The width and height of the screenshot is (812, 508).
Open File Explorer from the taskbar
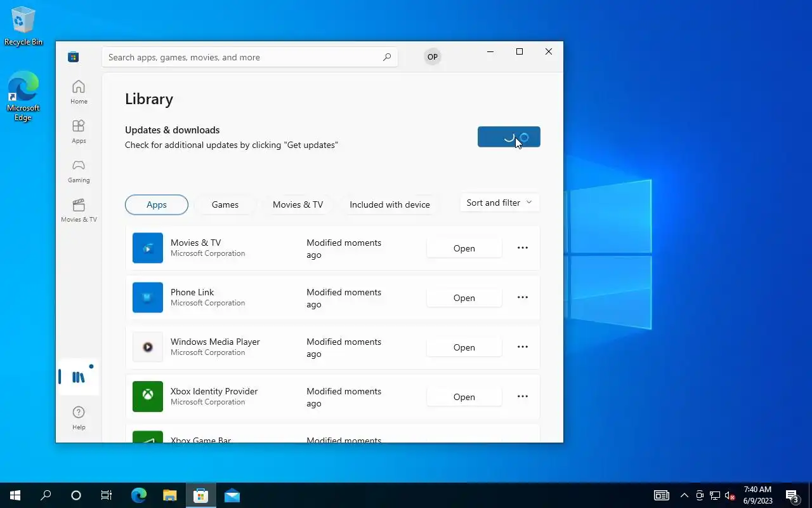(169, 495)
